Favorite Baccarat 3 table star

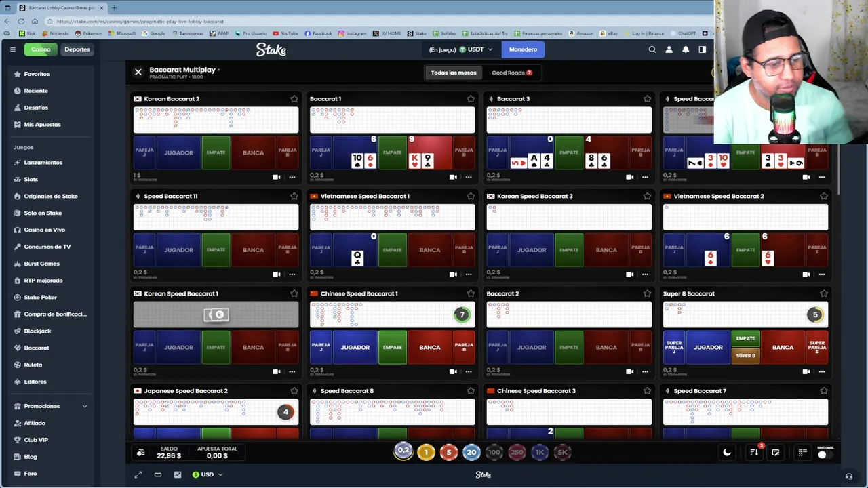click(647, 99)
